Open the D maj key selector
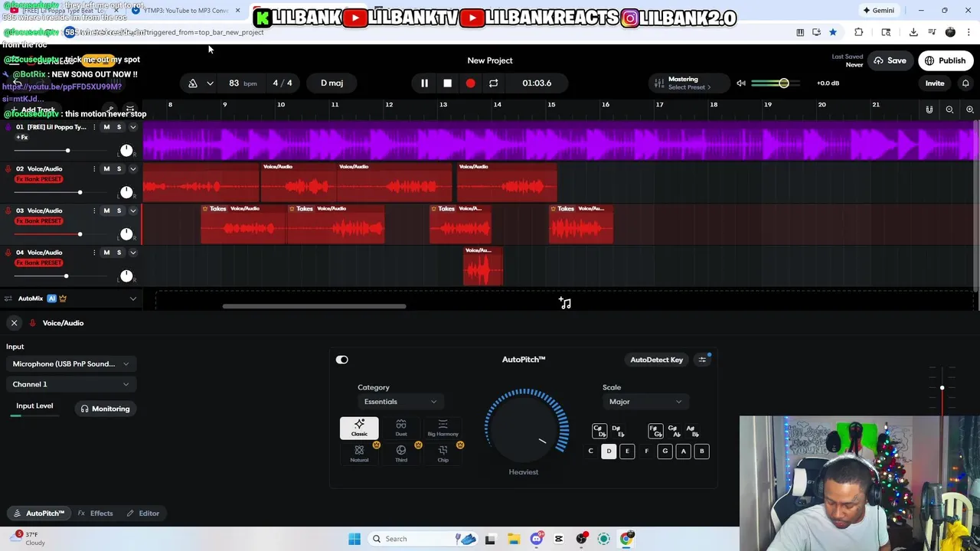 click(x=332, y=83)
